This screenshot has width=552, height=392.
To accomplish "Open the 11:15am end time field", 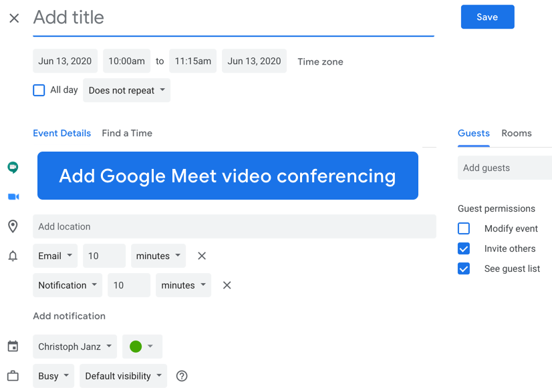I will tap(193, 61).
